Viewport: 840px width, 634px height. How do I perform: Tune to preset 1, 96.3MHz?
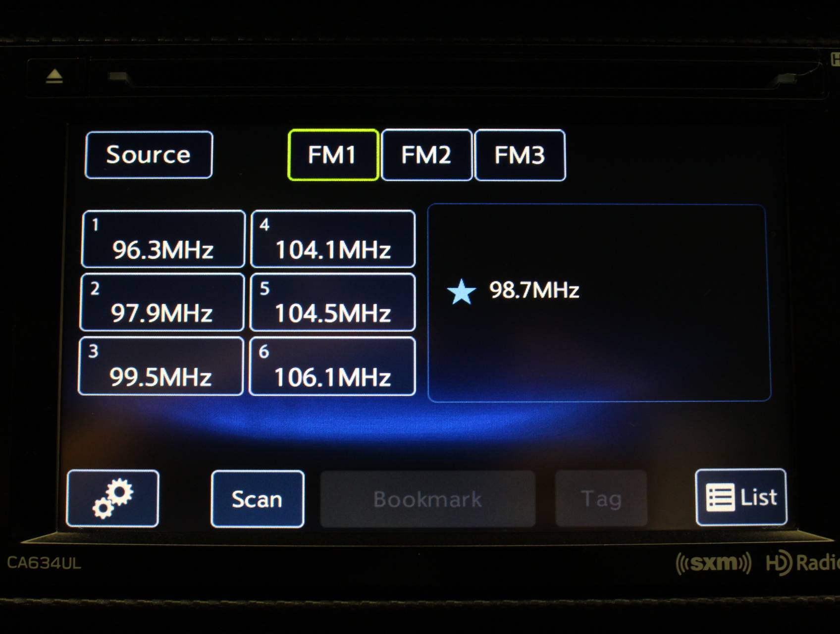163,239
